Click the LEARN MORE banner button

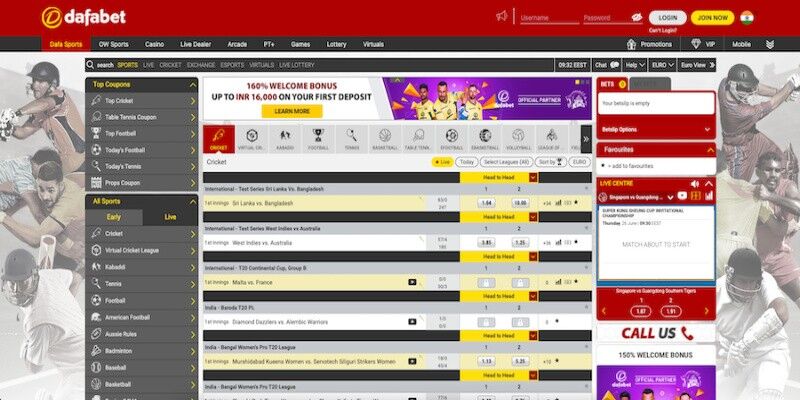292,111
